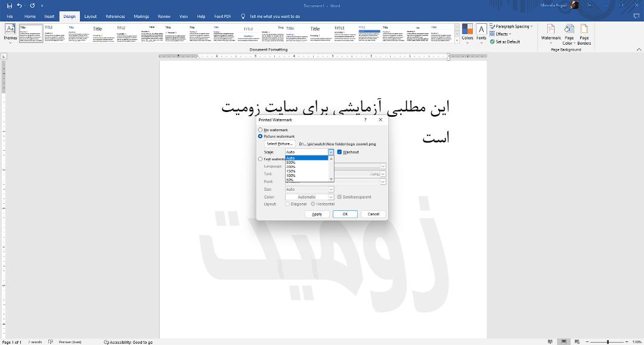This screenshot has height=345, width=644.
Task: Click the zoom out minus icon
Action: [x=587, y=341]
